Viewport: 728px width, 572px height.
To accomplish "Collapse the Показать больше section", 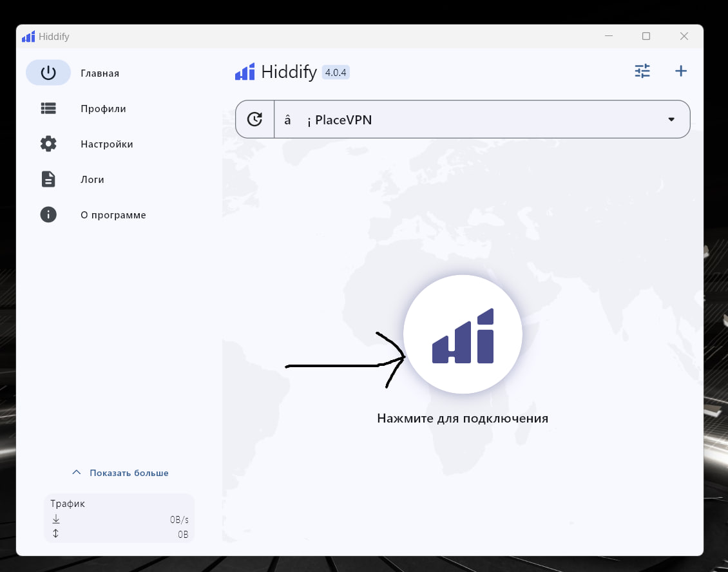I will click(x=76, y=472).
